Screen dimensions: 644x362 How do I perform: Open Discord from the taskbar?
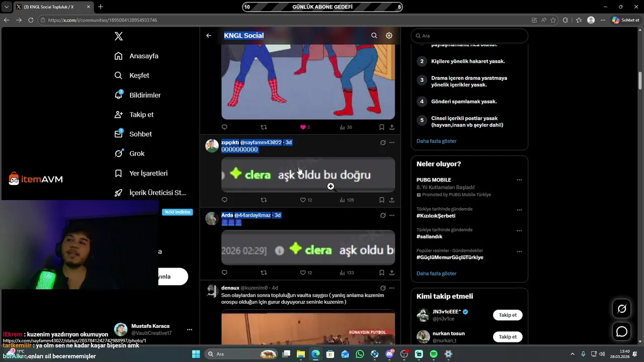point(389,354)
